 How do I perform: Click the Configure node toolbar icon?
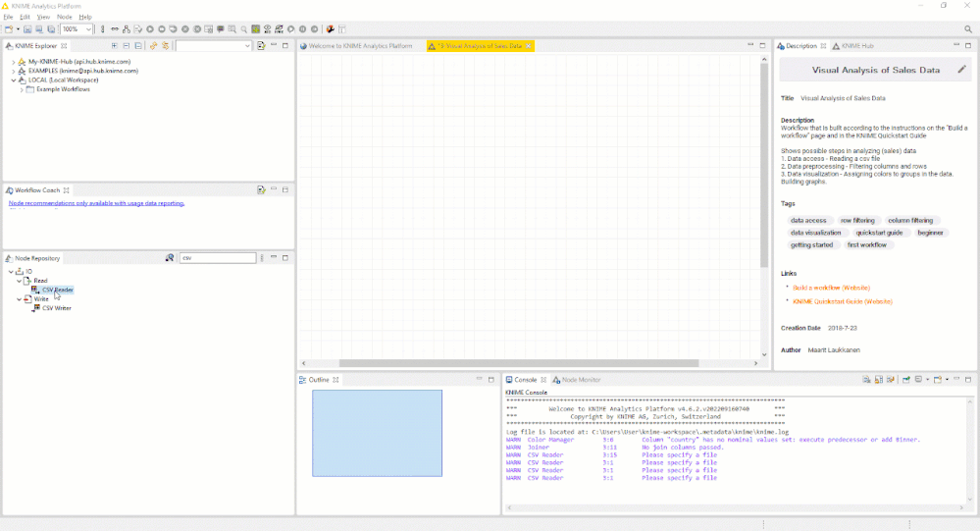(x=138, y=29)
